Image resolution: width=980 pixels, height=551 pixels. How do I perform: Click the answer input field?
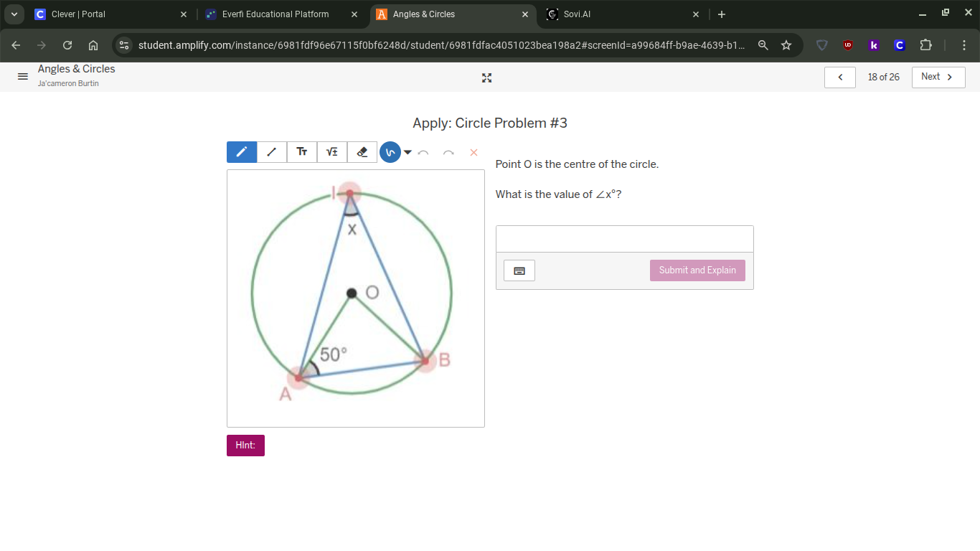[624, 238]
